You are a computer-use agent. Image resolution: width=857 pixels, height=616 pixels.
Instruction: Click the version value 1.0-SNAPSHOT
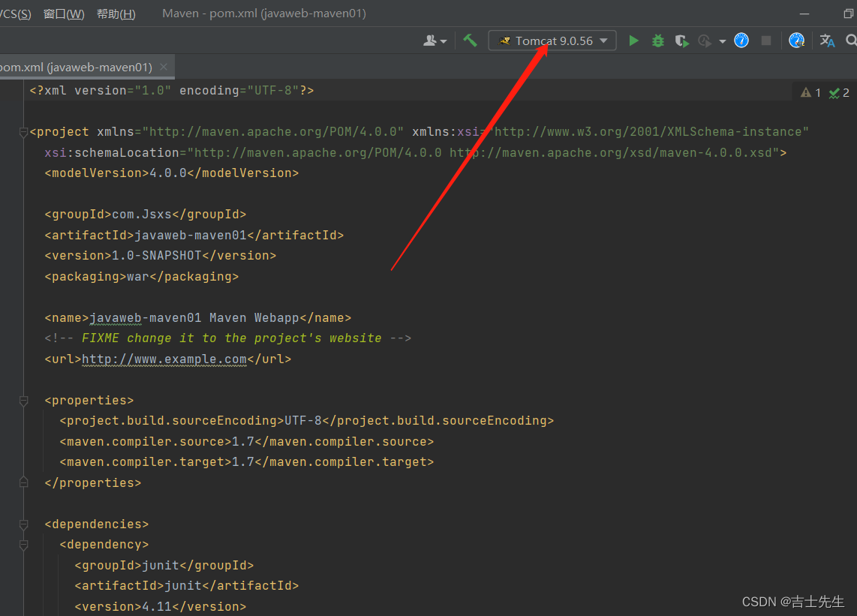point(157,255)
